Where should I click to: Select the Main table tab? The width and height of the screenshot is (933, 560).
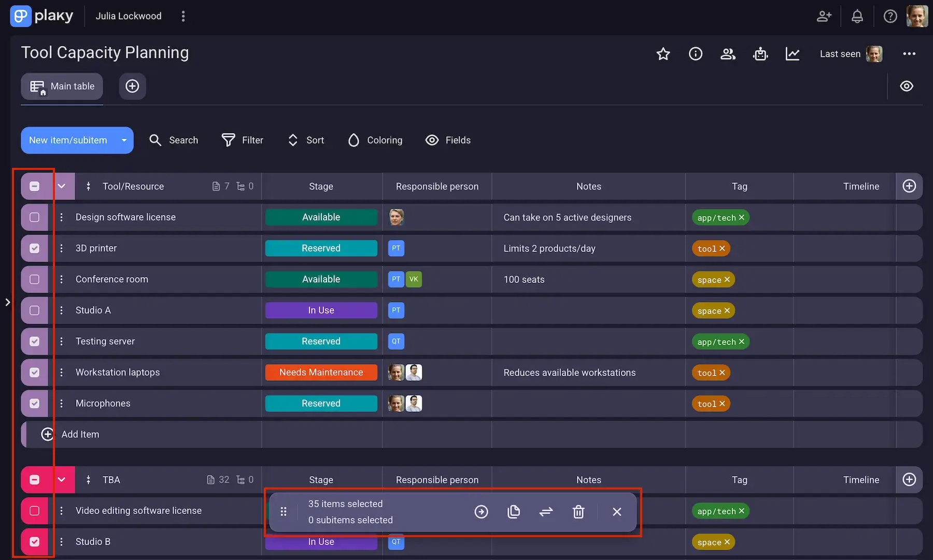click(x=62, y=86)
